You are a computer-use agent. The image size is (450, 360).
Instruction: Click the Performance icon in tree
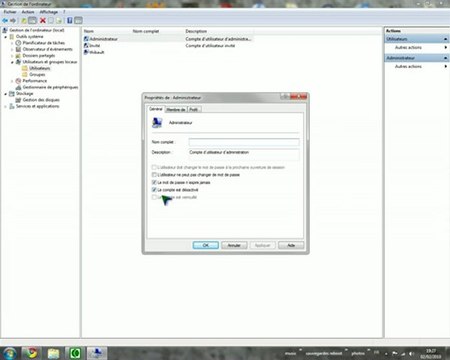click(x=18, y=81)
